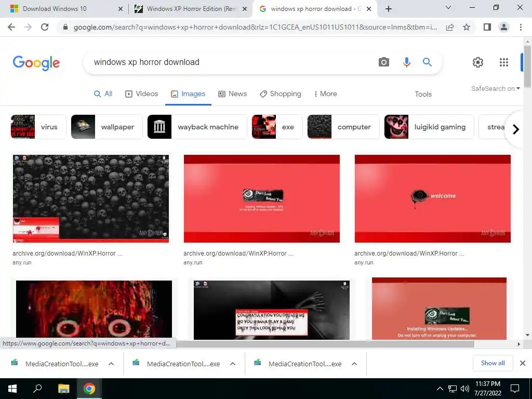Click the padlock site info icon
This screenshot has width=532, height=399.
coord(65,27)
